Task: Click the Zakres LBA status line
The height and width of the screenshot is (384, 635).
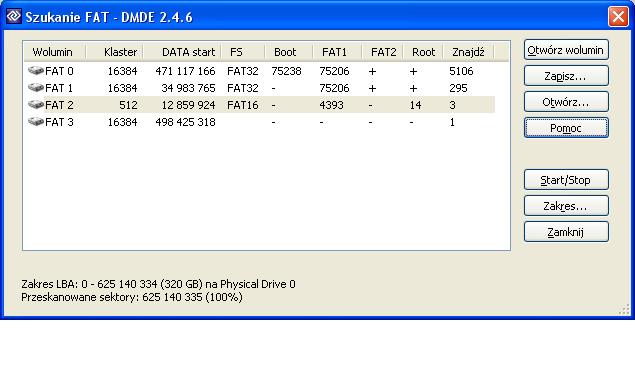Action: coord(158,284)
